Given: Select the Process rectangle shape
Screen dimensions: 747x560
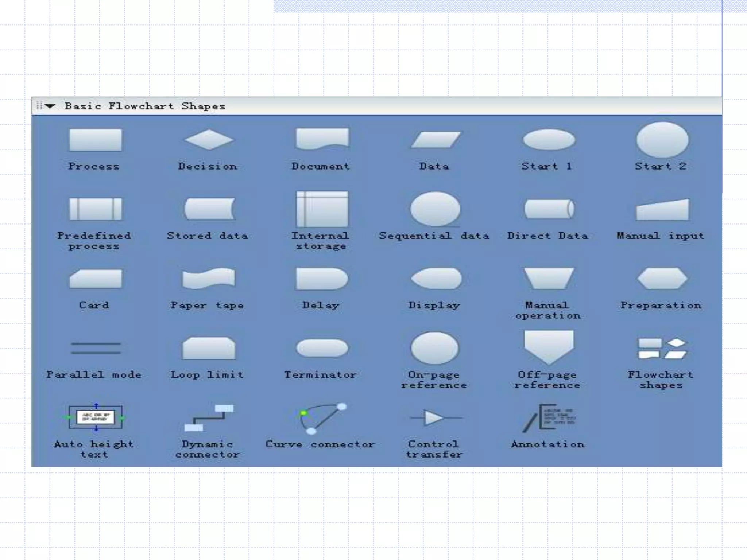Looking at the screenshot, I should [x=95, y=140].
